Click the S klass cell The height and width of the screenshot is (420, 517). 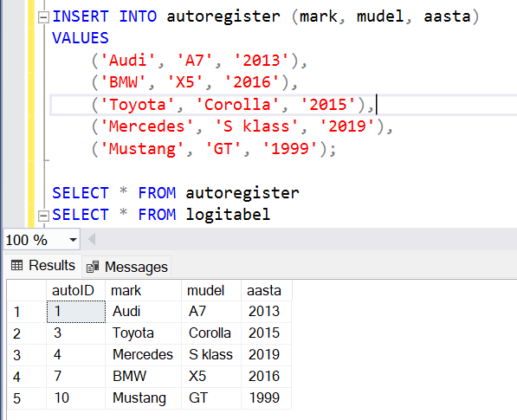tap(211, 355)
